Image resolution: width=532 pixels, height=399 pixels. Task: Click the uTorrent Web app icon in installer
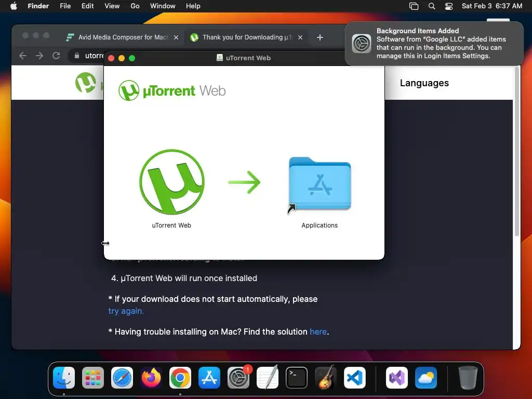pos(171,182)
